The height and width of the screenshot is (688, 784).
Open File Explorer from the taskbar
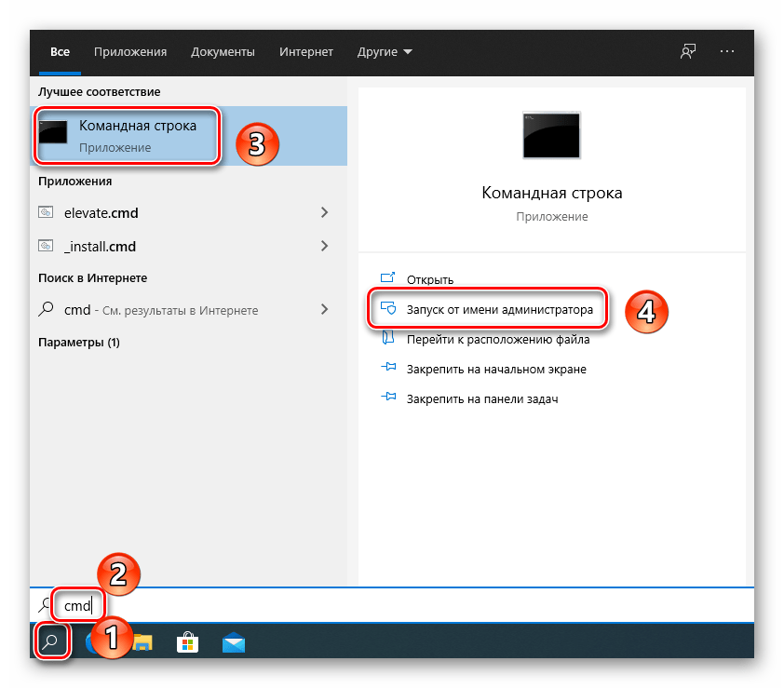142,642
